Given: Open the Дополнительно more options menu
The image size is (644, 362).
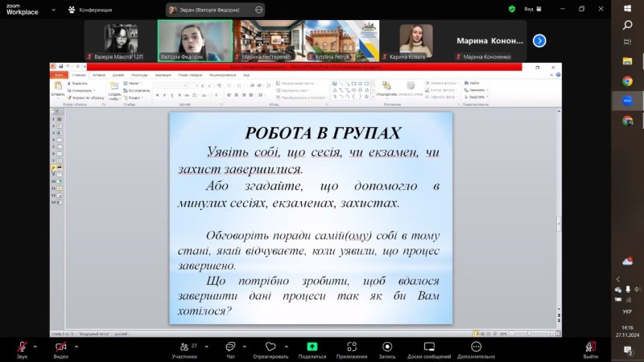Looking at the screenshot, I should [476, 347].
